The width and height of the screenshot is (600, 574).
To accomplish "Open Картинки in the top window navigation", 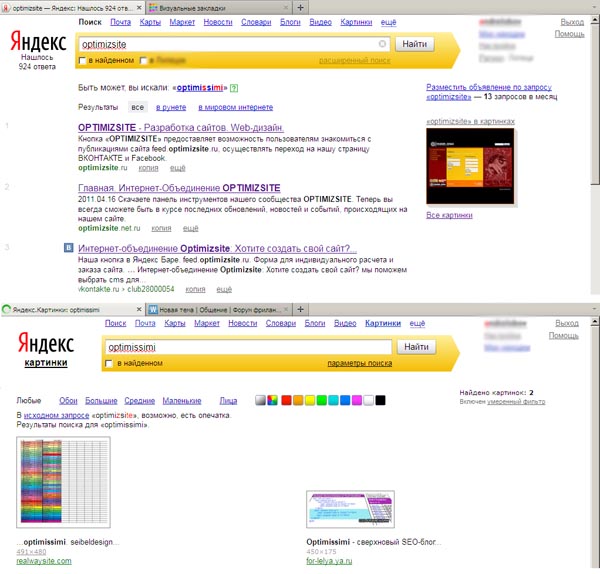I will pyautogui.click(x=356, y=22).
